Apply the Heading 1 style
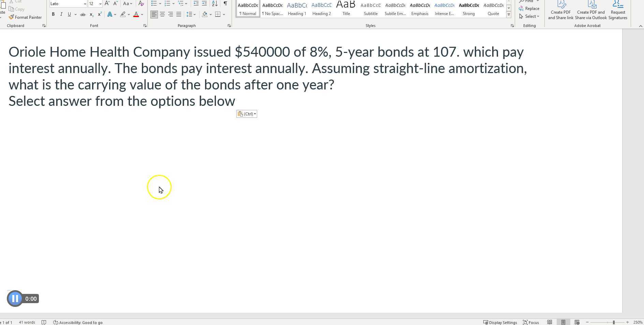644x325 pixels. click(297, 9)
